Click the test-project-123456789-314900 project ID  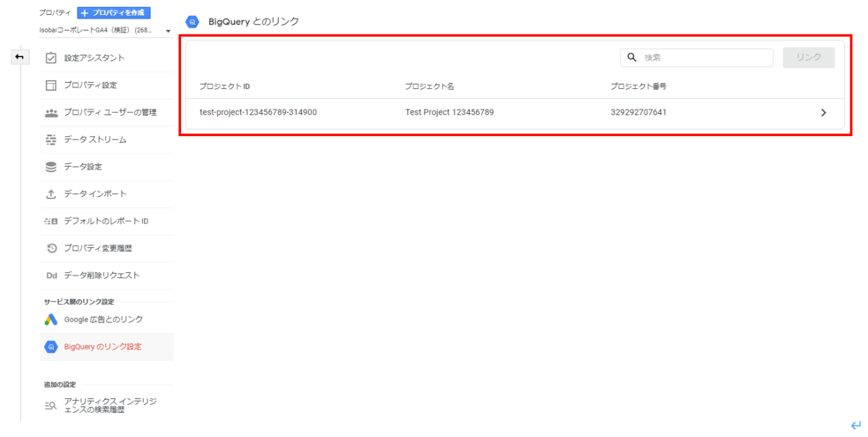pyautogui.click(x=258, y=112)
